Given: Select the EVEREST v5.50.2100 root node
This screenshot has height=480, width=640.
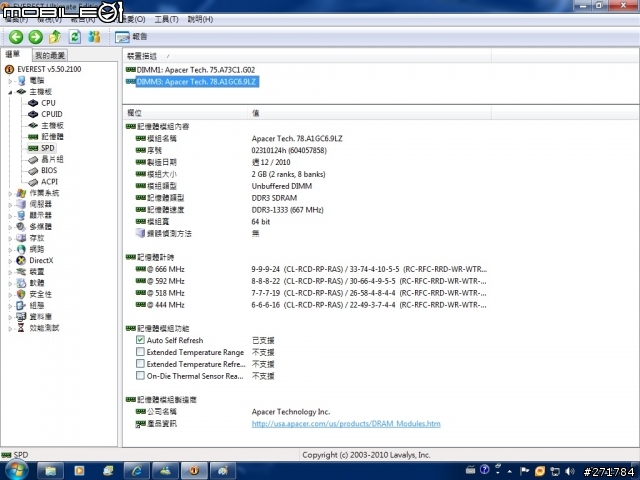Looking at the screenshot, I should (x=49, y=69).
